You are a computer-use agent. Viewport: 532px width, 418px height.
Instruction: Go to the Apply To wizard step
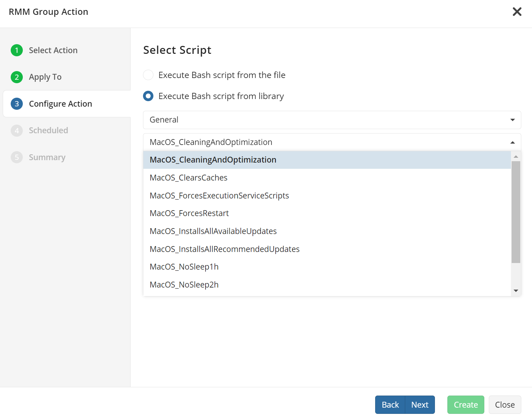(x=45, y=77)
